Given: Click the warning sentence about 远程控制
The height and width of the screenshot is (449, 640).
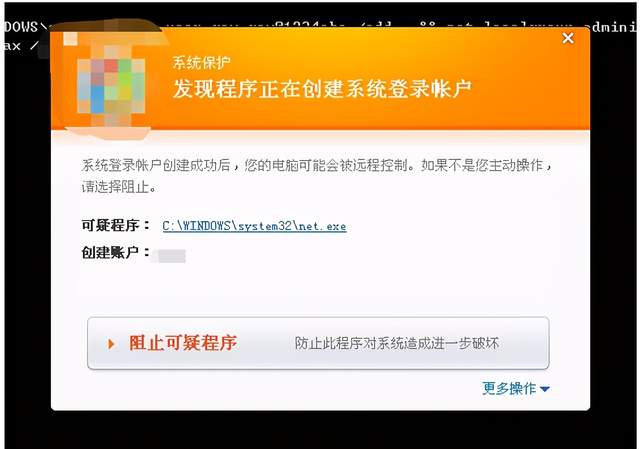Looking at the screenshot, I should point(316,165).
